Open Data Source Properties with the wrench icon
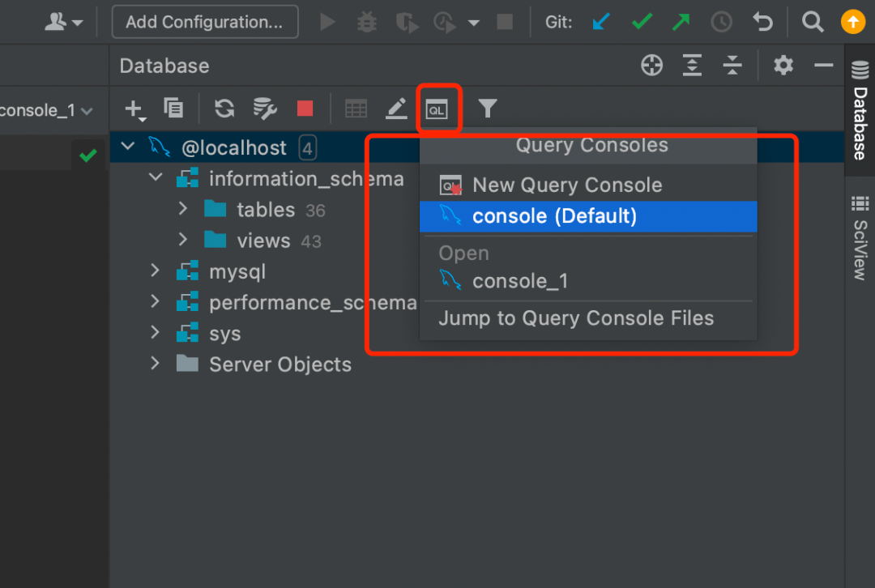The image size is (875, 588). click(x=264, y=108)
